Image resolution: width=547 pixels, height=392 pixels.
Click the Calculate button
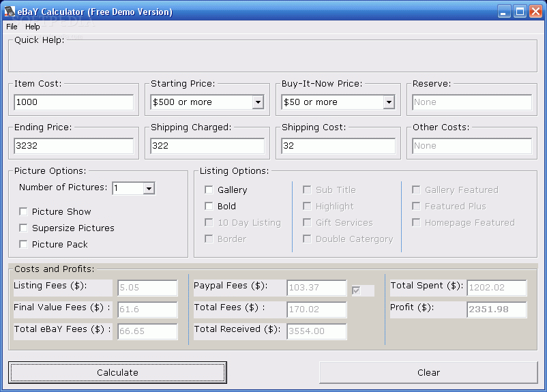(117, 372)
